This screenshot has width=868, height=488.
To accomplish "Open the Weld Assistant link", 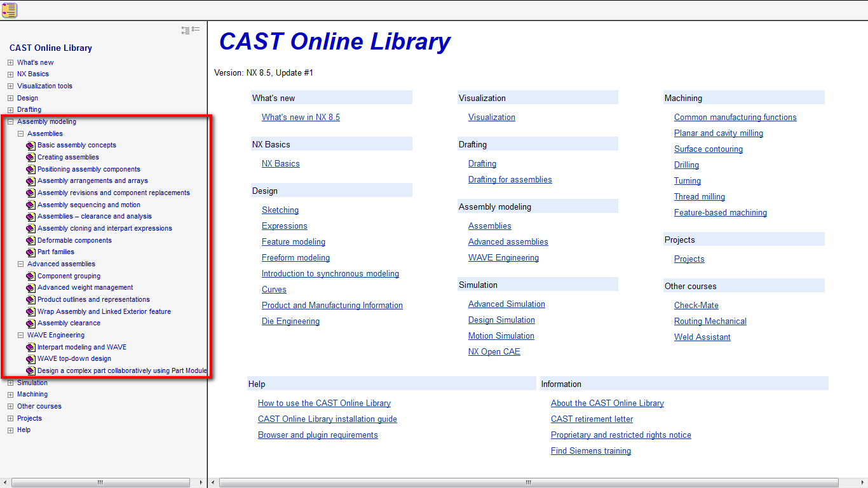I will [x=702, y=337].
